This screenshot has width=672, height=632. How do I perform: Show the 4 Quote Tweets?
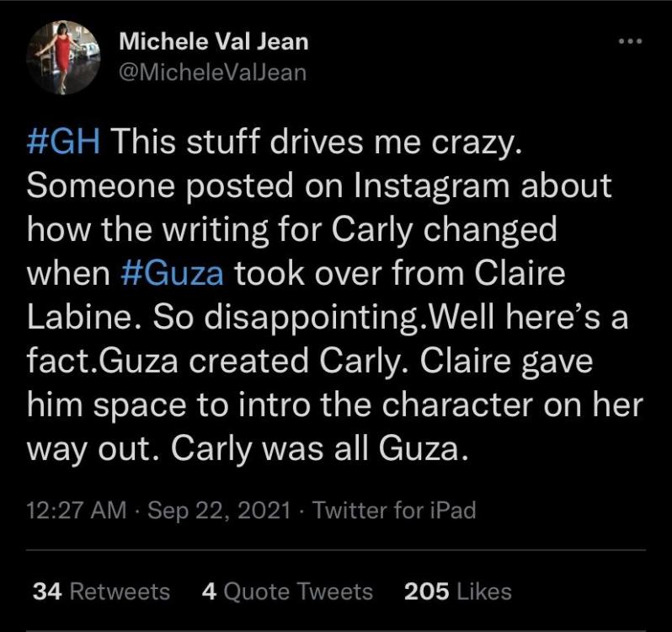coord(287,592)
